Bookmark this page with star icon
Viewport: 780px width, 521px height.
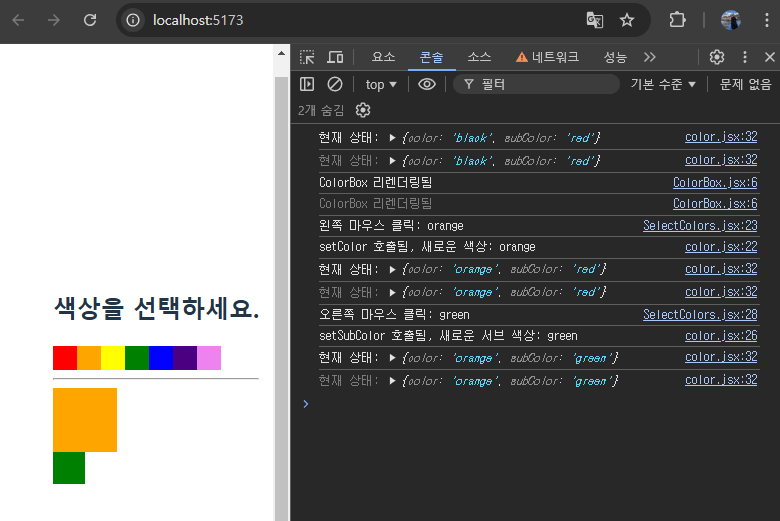click(627, 20)
